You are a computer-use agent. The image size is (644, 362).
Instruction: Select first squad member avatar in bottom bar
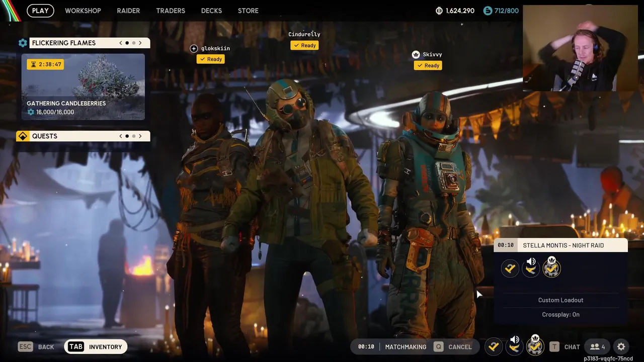494,346
